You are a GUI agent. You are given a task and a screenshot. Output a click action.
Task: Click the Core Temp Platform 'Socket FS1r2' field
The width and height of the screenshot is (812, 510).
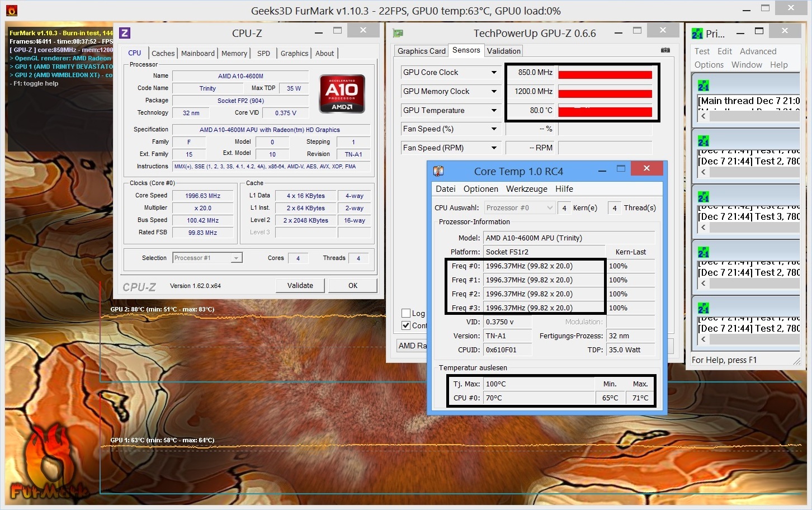[x=544, y=252]
